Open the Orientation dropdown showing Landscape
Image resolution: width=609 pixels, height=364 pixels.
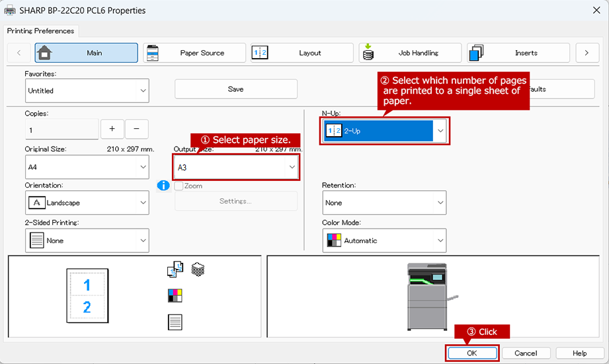click(x=87, y=203)
